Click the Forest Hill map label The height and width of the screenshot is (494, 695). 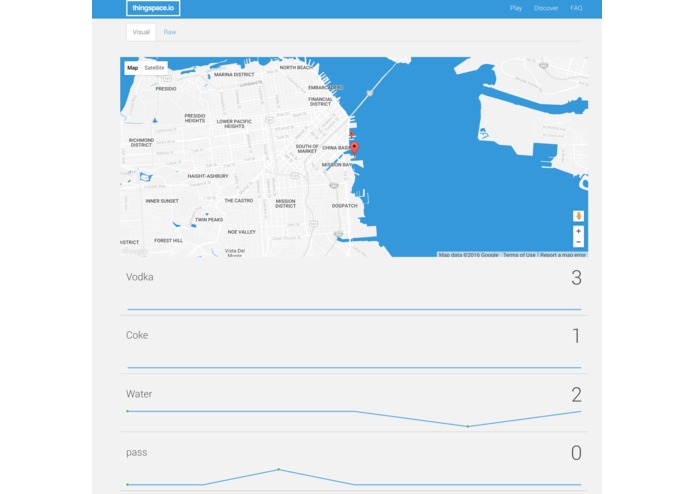click(x=168, y=240)
